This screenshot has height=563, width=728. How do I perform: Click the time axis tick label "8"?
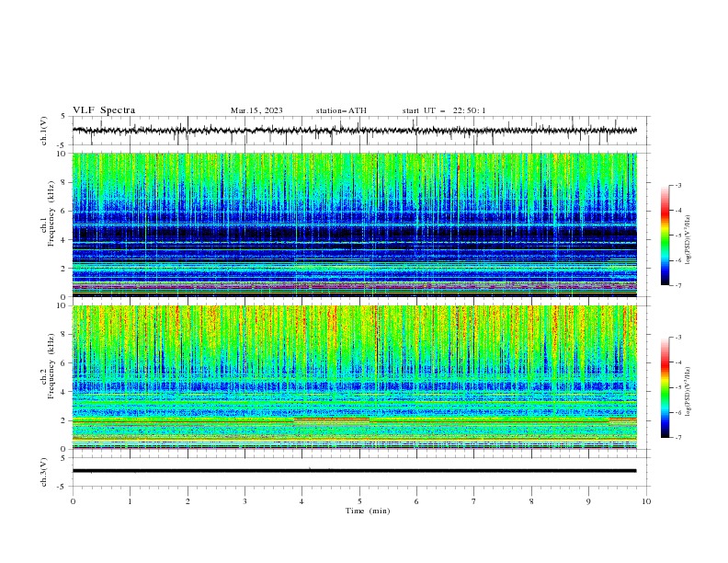[531, 501]
